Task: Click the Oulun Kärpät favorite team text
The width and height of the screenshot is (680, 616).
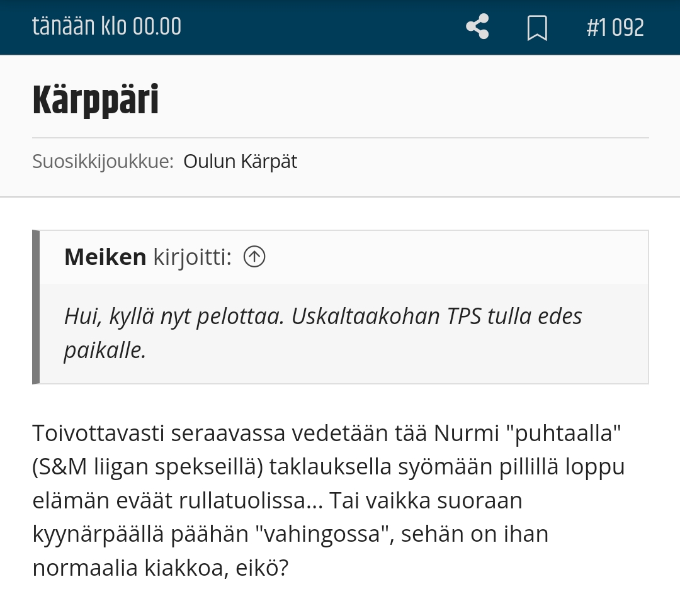Action: click(x=241, y=162)
